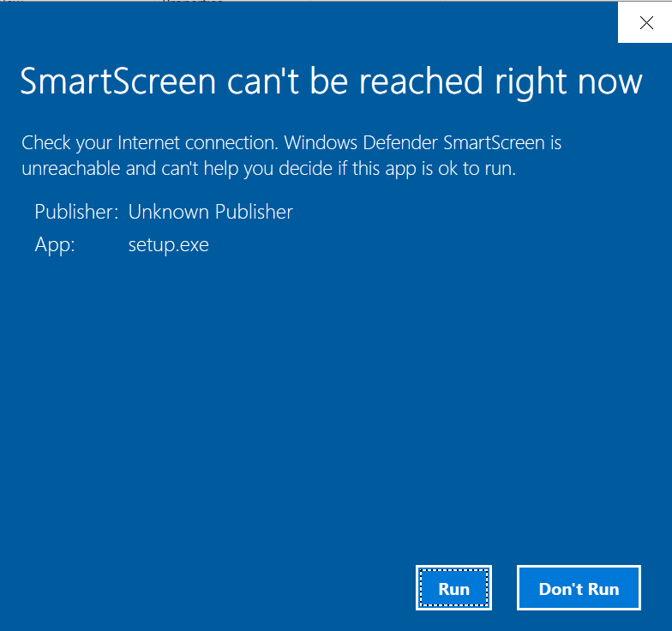This screenshot has height=631, width=672.
Task: Click the word "unreachable" in the message
Action: [x=71, y=168]
